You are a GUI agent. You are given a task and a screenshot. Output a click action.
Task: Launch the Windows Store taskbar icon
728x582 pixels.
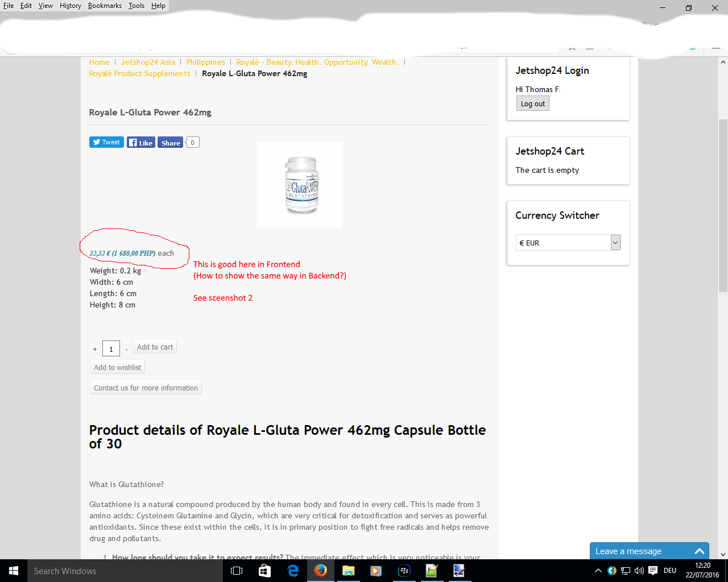[264, 571]
